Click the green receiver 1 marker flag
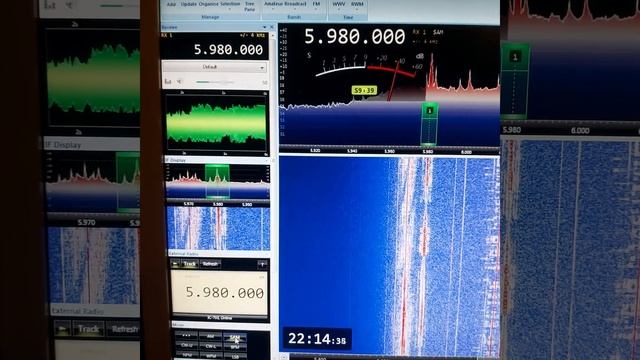The width and height of the screenshot is (640, 360). (429, 111)
